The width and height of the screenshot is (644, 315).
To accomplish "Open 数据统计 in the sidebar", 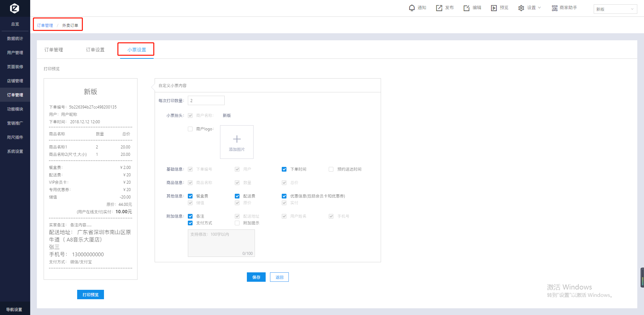I will tap(15, 39).
